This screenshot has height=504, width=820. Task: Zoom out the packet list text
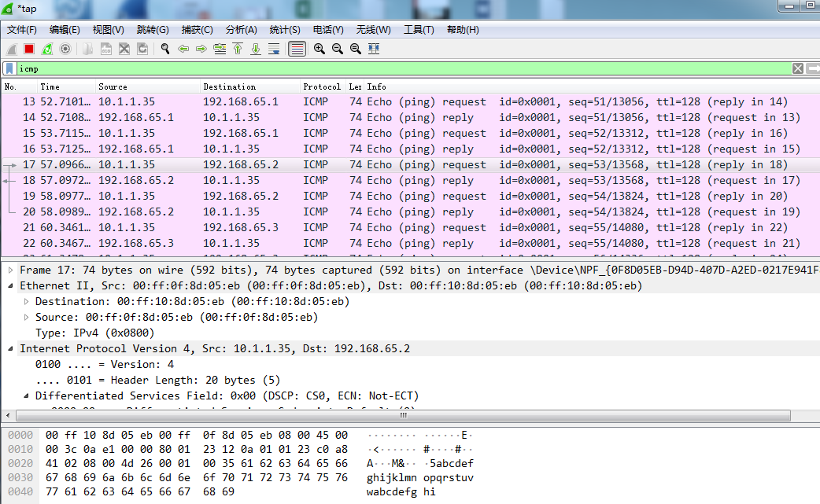[338, 48]
